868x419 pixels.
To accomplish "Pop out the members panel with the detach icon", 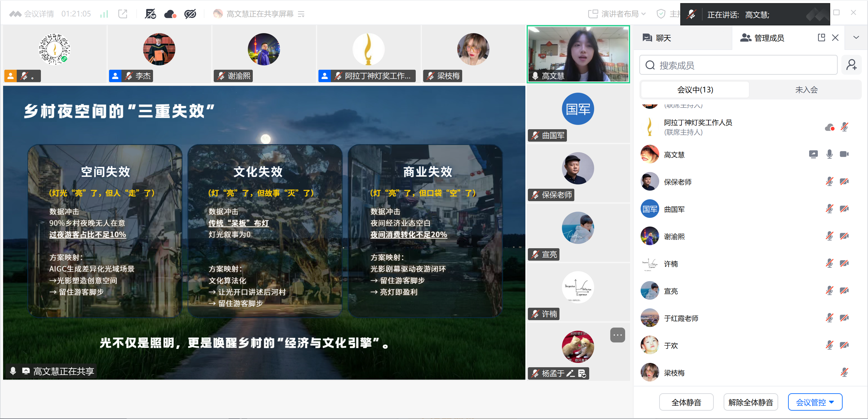I will [821, 37].
